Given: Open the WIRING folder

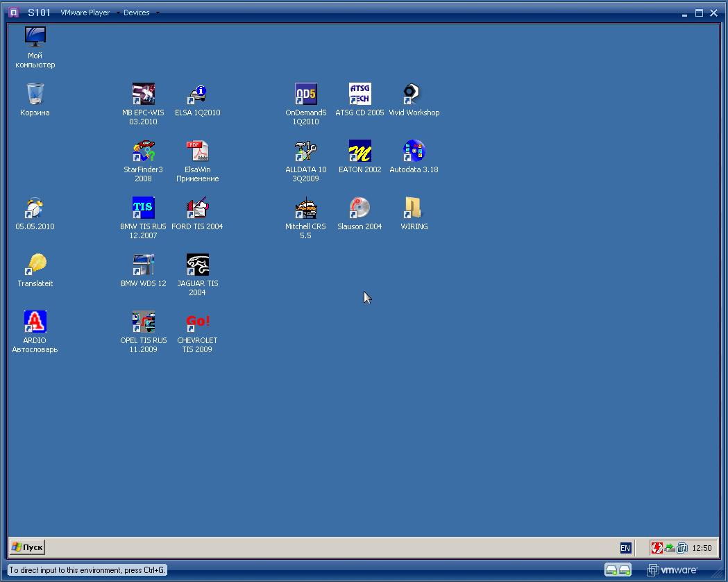Looking at the screenshot, I should pos(414,208).
